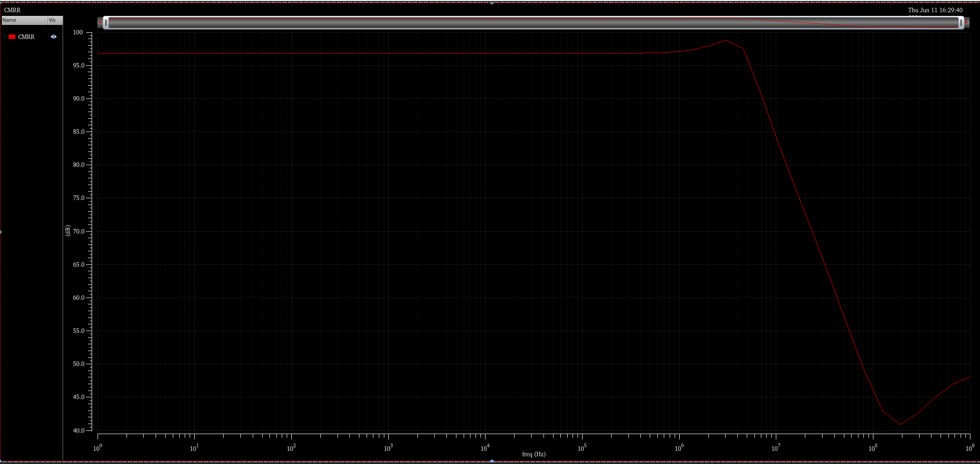980x464 pixels.
Task: Click the Vis column header
Action: (55, 20)
